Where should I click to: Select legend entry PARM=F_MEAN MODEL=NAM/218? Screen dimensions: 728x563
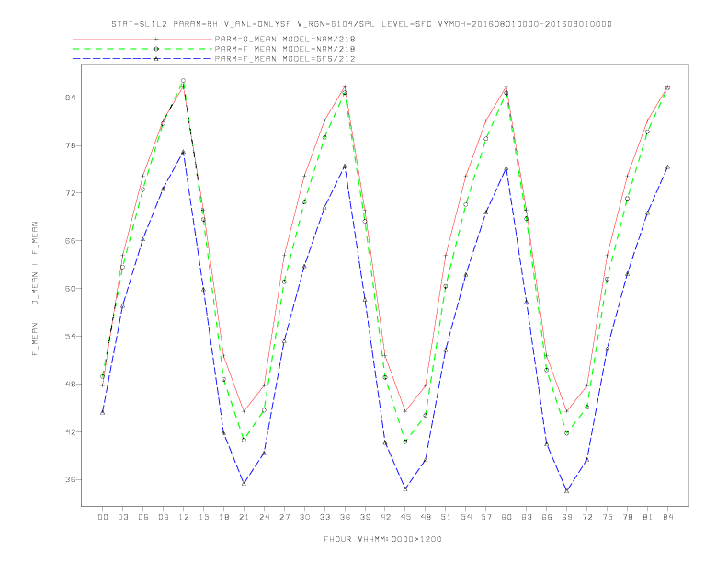point(285,49)
